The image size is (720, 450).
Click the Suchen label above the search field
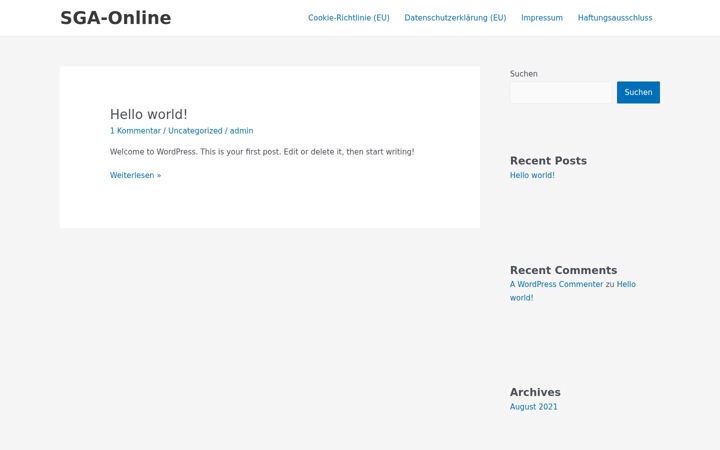point(523,73)
